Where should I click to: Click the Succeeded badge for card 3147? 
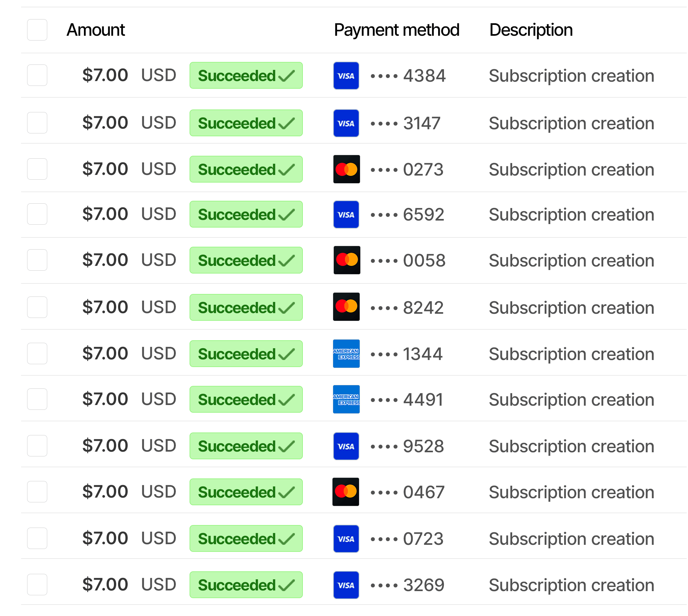pos(246,123)
